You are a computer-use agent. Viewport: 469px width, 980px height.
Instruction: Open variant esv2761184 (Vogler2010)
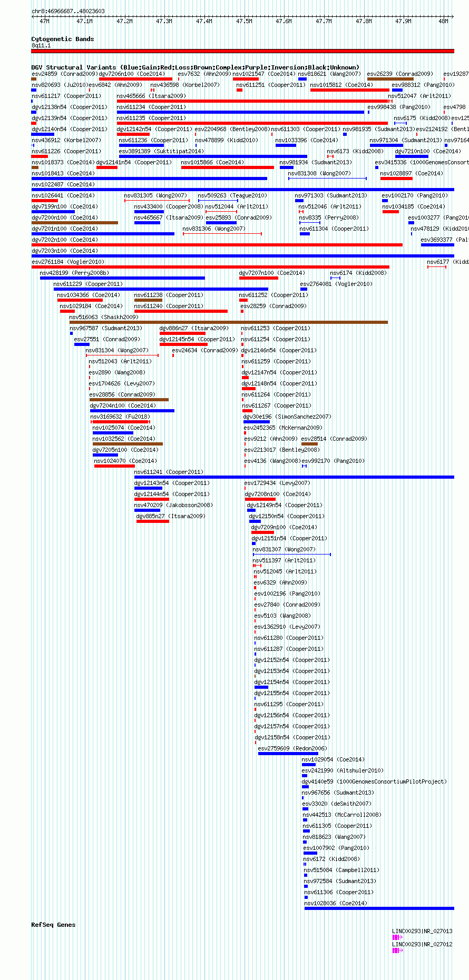68,262
